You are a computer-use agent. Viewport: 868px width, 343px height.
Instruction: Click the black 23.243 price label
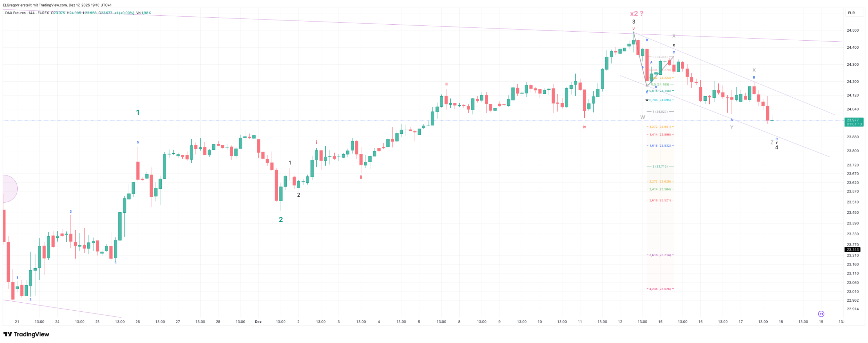point(852,250)
